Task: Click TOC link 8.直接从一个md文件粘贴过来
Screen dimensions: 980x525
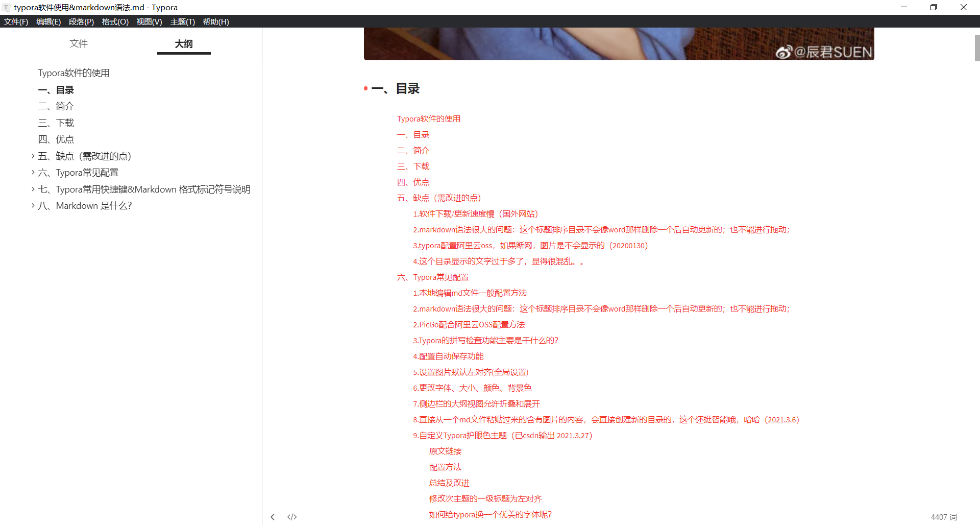Action: tap(606, 420)
